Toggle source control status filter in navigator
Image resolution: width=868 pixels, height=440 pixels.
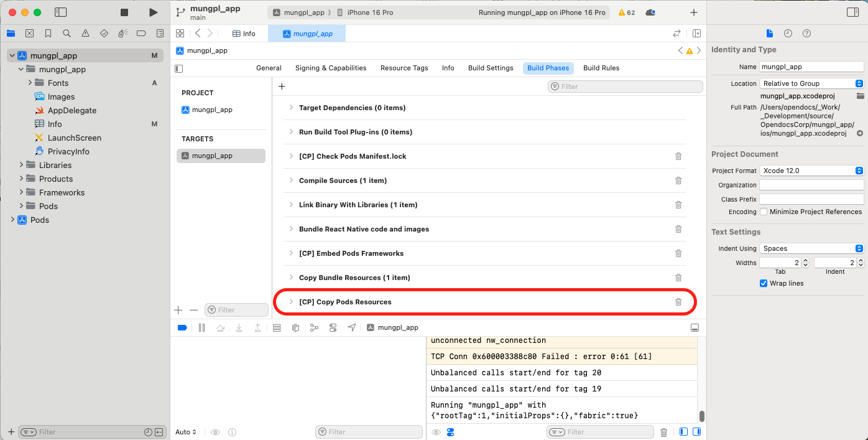159,432
